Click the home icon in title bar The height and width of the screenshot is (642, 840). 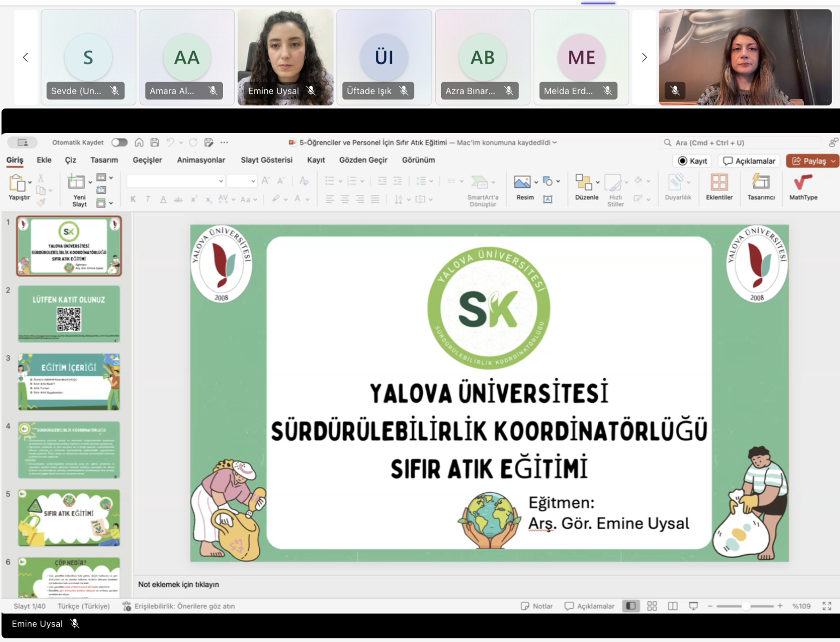(139, 142)
